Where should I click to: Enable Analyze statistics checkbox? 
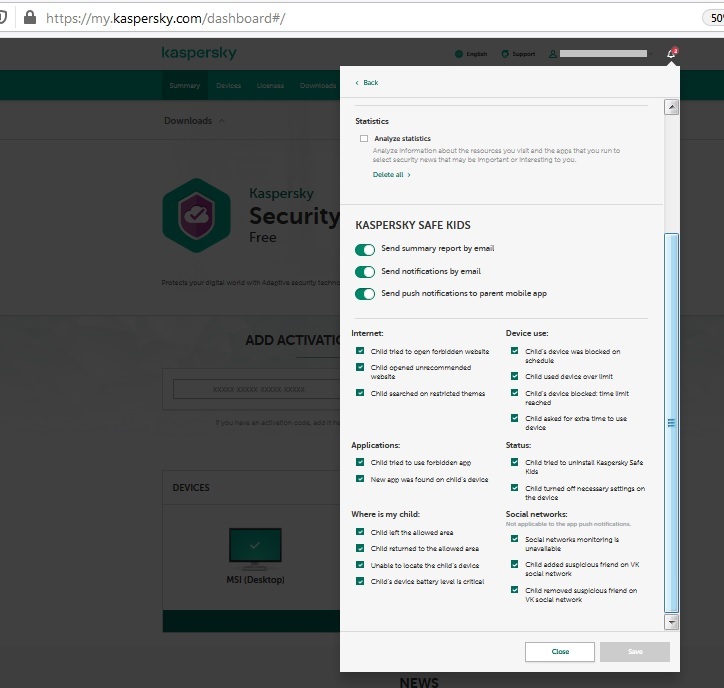(364, 139)
